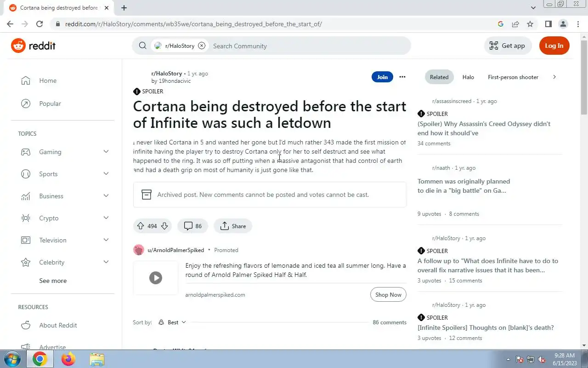The image size is (588, 368).
Task: Open the File Explorer taskbar icon
Action: (x=97, y=359)
